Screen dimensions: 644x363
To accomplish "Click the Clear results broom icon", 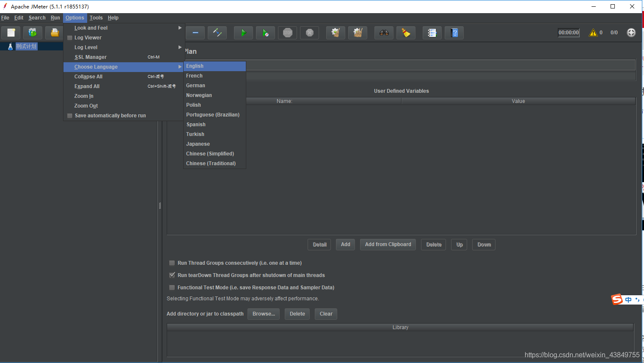I will 336,33.
